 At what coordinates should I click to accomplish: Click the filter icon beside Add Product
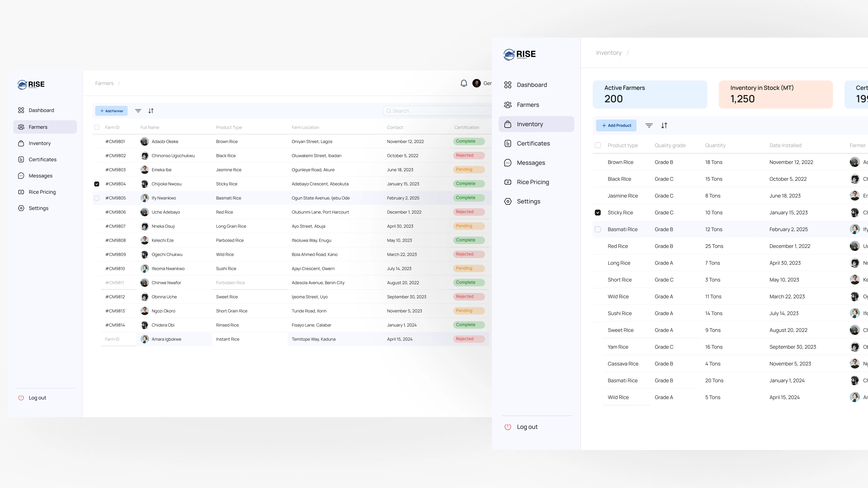649,126
